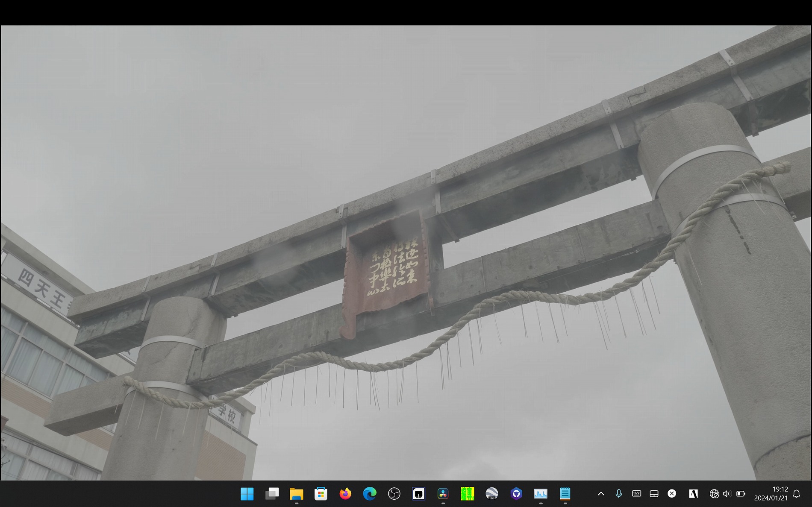
Task: Switch to the Notepad taskbar app
Action: (x=565, y=494)
